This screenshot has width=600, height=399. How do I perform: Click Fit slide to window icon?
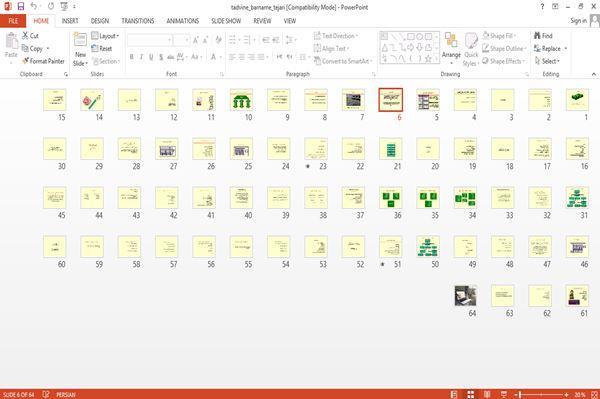pos(595,394)
